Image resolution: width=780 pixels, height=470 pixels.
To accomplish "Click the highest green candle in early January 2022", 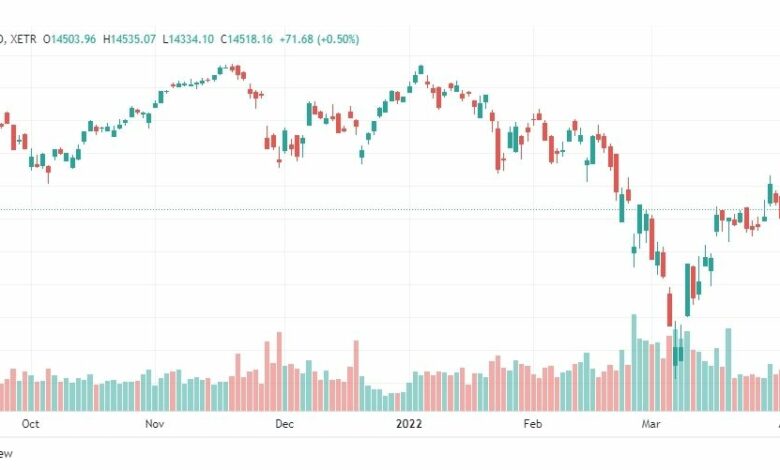I will (421, 70).
